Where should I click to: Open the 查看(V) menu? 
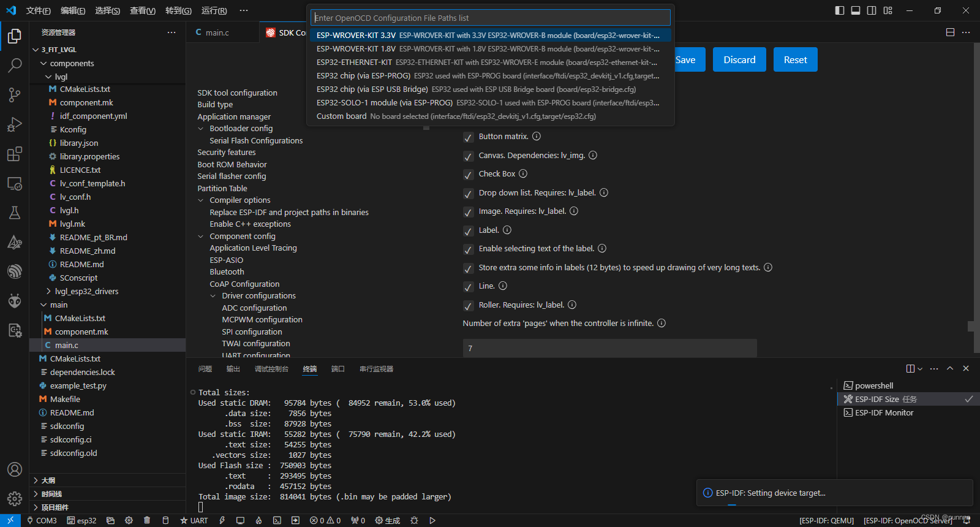[x=143, y=10]
